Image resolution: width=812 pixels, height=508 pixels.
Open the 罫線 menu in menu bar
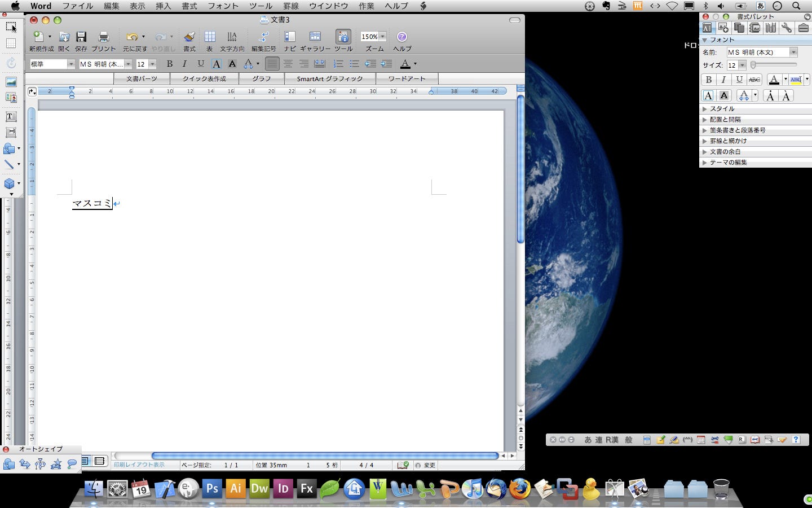[291, 6]
